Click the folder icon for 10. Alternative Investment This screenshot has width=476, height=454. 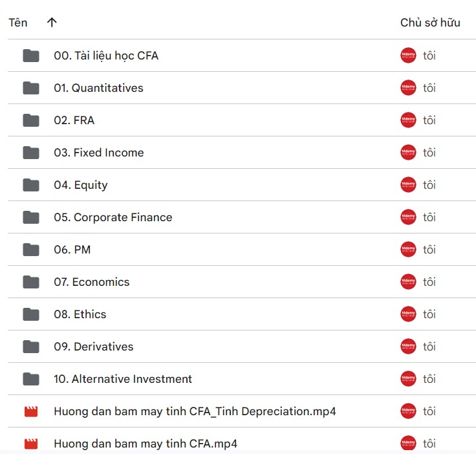click(x=31, y=379)
